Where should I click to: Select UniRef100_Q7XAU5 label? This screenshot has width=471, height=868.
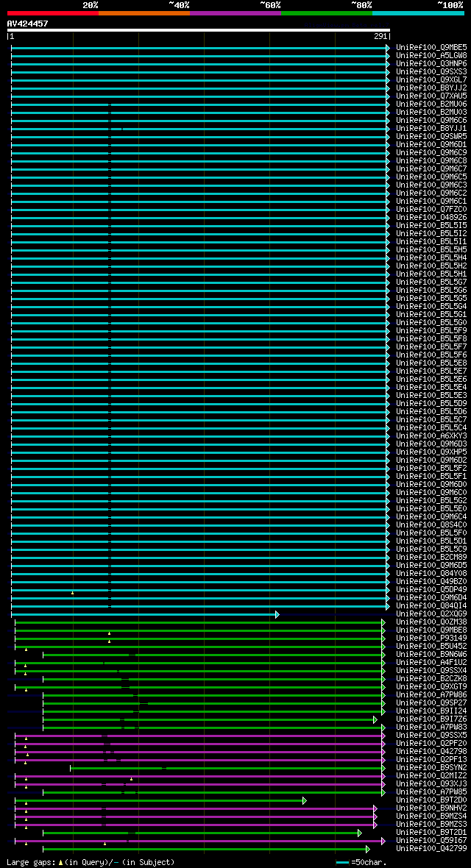click(432, 96)
